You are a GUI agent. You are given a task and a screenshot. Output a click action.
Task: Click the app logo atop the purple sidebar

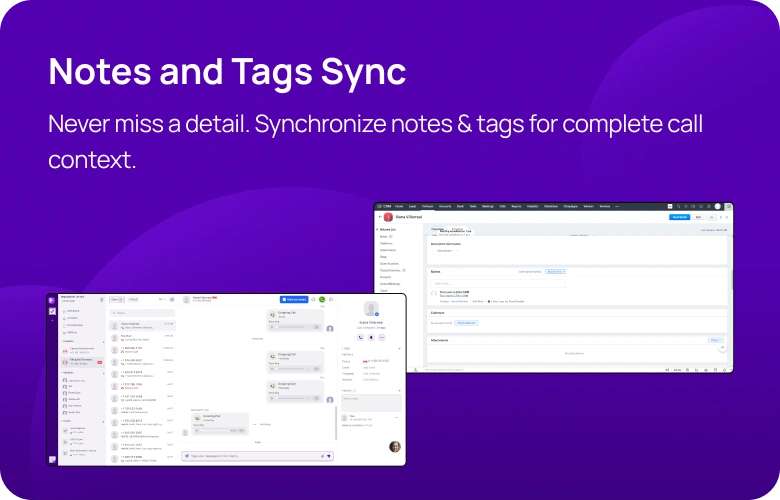coord(52,300)
